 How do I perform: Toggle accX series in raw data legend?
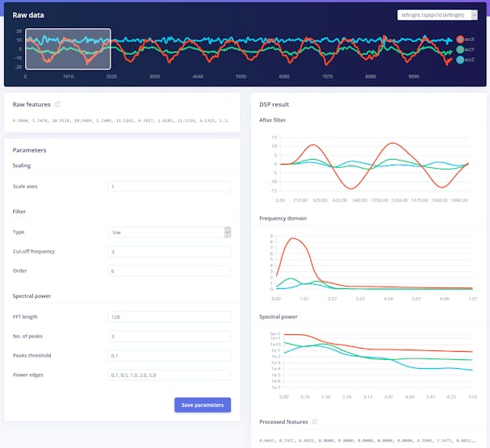[x=465, y=40]
